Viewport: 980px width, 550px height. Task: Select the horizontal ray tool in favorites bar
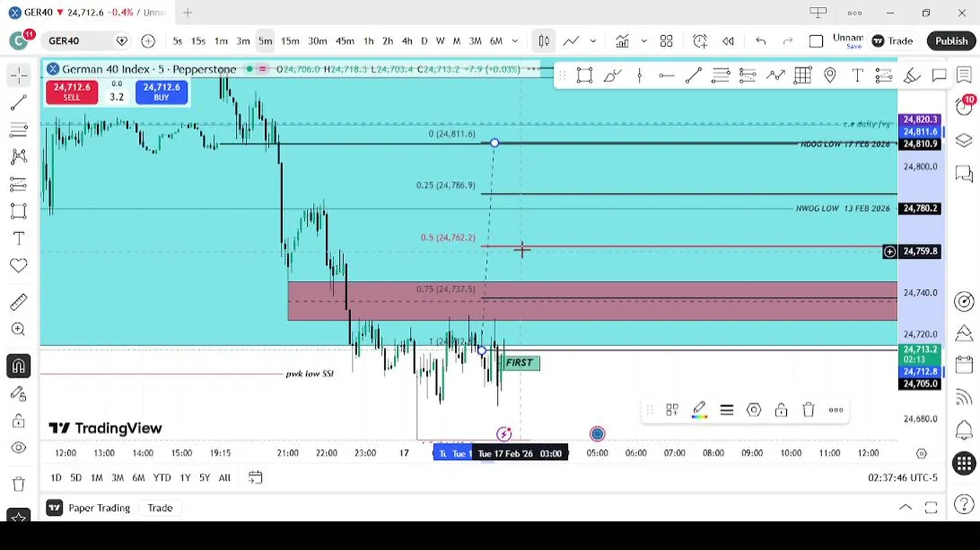666,75
